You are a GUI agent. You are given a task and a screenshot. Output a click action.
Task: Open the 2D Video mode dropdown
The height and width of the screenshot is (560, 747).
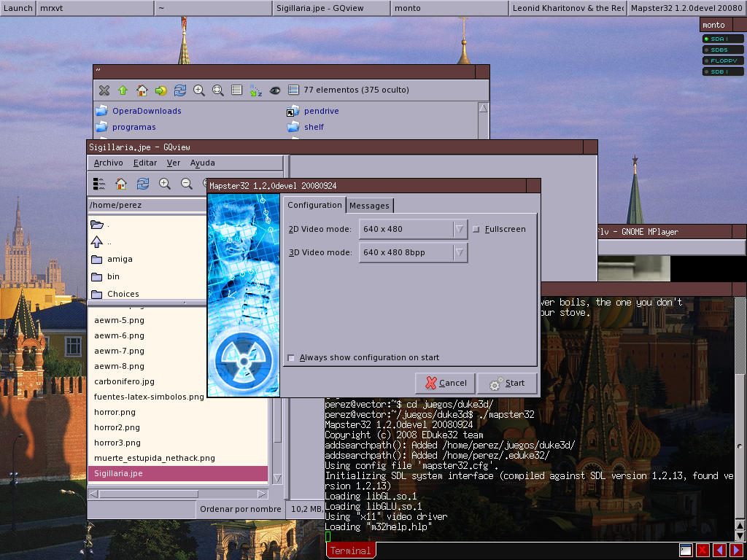point(413,229)
